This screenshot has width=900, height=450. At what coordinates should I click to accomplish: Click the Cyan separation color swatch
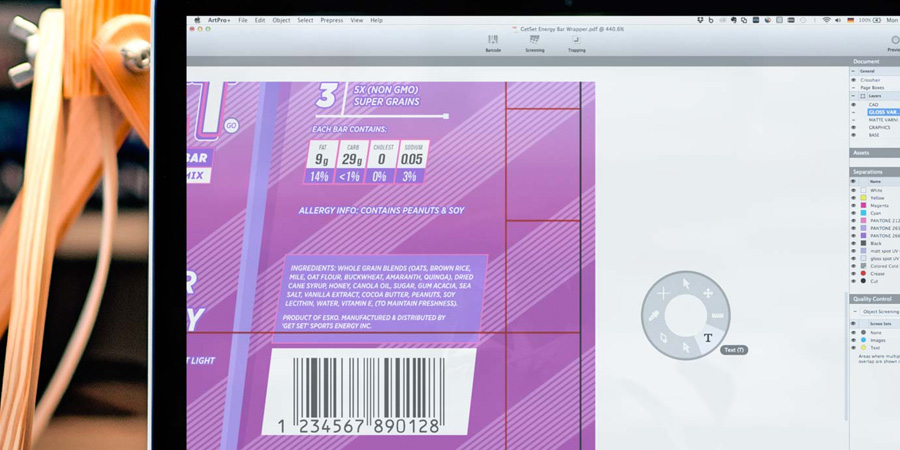pos(863,213)
